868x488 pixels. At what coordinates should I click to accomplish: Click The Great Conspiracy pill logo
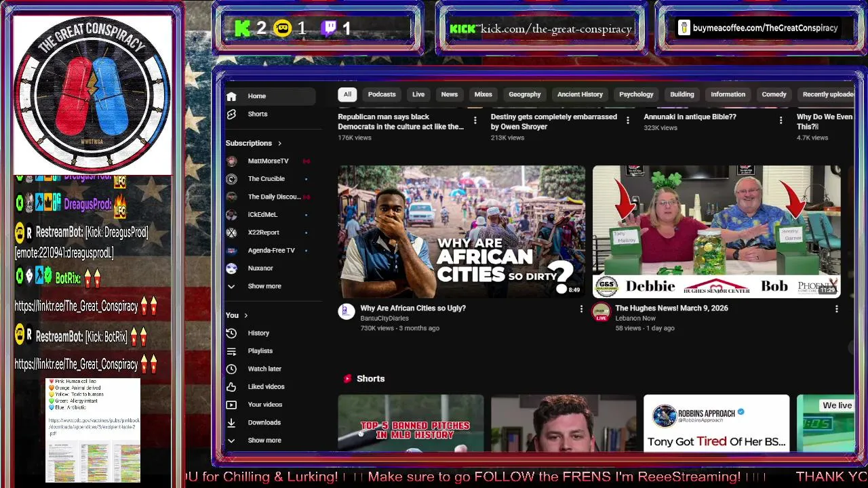92,94
